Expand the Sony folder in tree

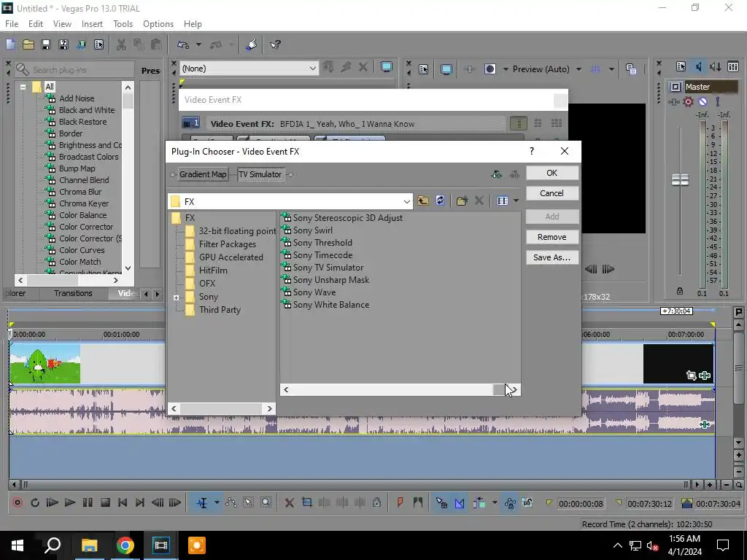coord(177,297)
